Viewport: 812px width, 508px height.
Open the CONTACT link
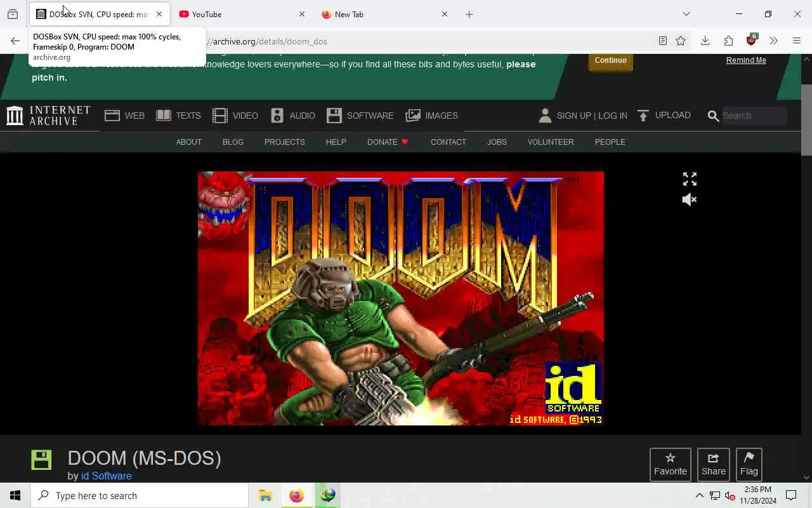tap(449, 142)
